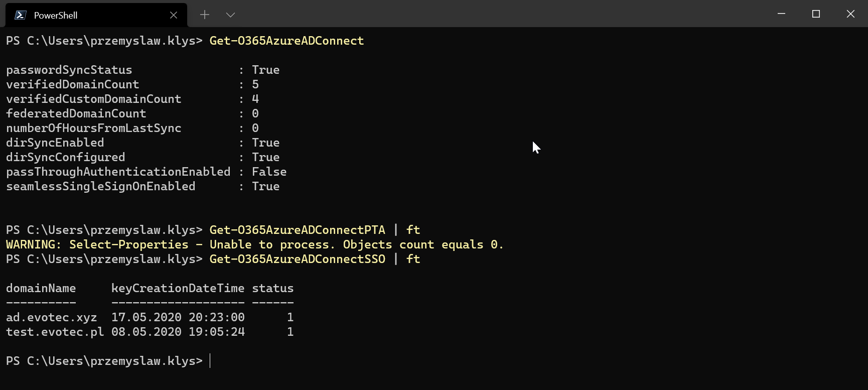Click the seamlessSingleSignOnEnabled True value
The width and height of the screenshot is (868, 390).
[265, 186]
